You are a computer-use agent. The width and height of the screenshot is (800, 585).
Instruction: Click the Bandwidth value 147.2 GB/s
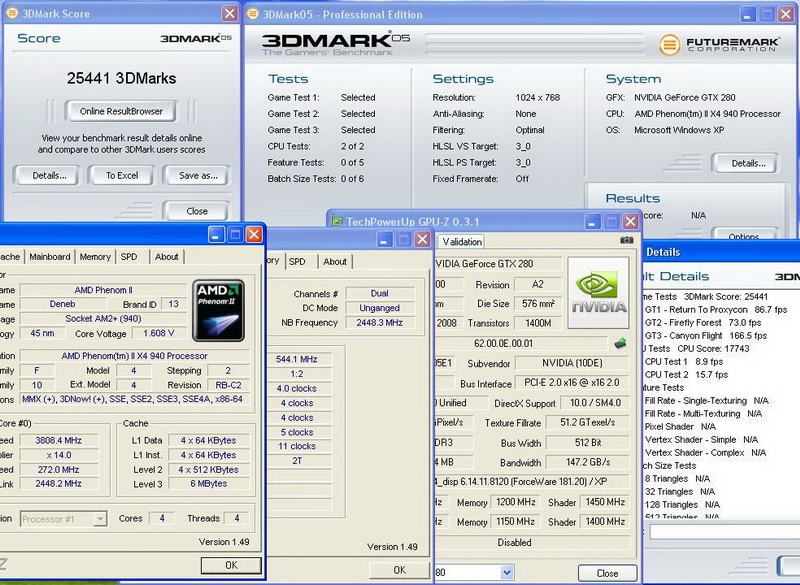588,462
